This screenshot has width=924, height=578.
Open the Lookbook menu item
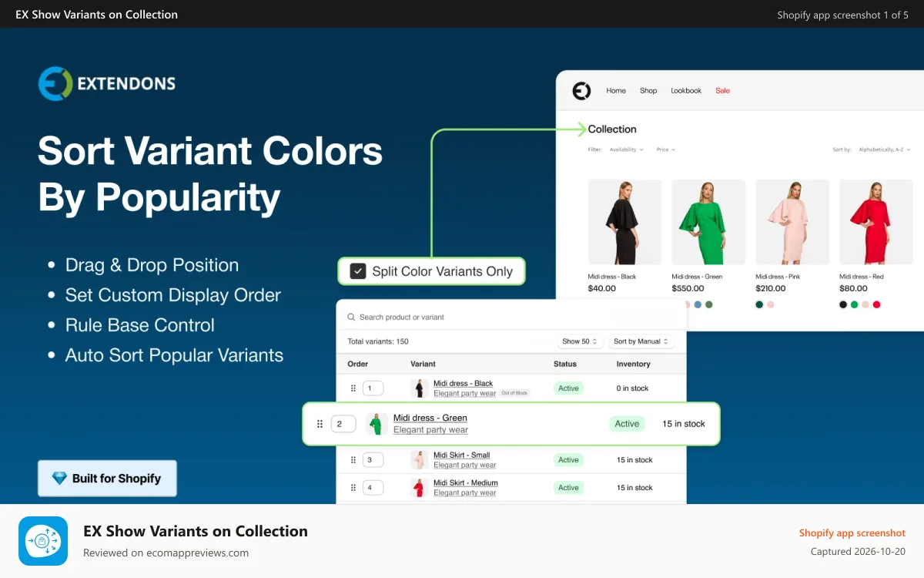click(686, 91)
